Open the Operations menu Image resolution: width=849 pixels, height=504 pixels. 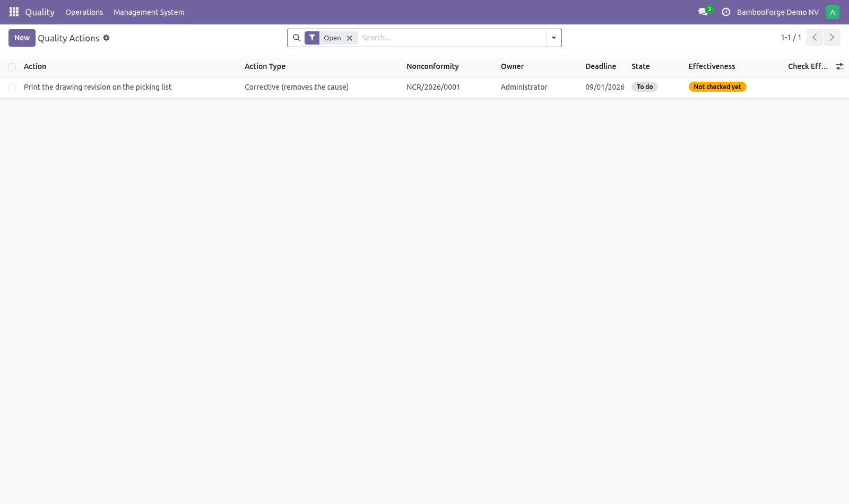(84, 12)
